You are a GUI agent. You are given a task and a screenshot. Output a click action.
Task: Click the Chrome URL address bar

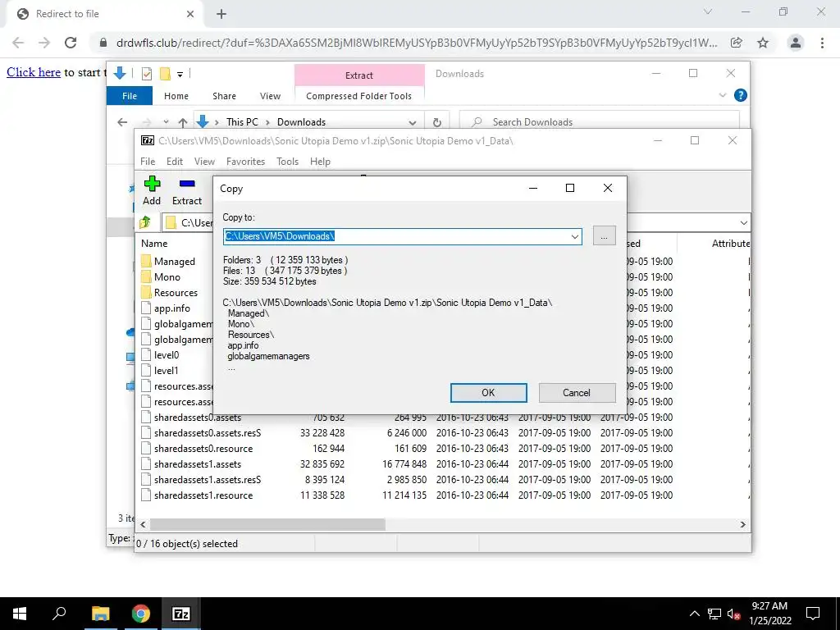tap(416, 43)
